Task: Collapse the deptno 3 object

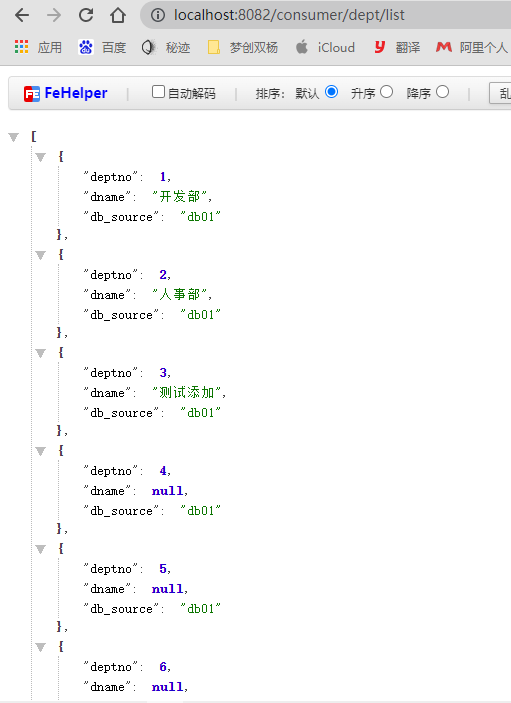Action: coord(41,353)
